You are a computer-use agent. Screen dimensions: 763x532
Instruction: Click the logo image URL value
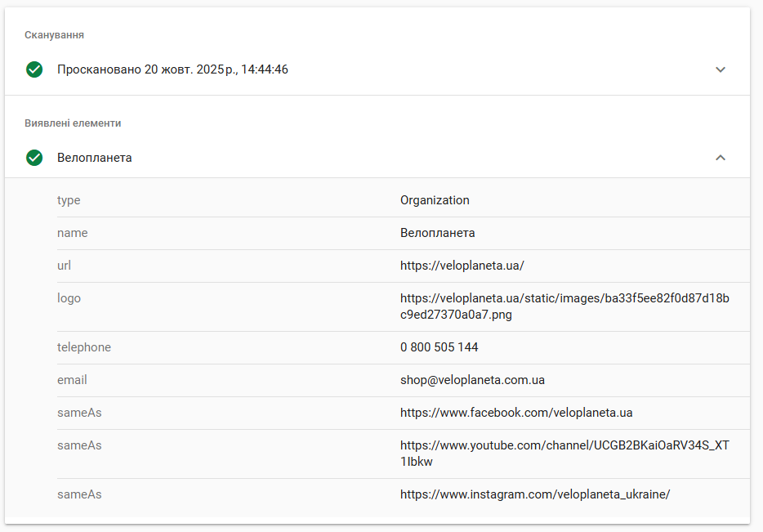click(564, 306)
